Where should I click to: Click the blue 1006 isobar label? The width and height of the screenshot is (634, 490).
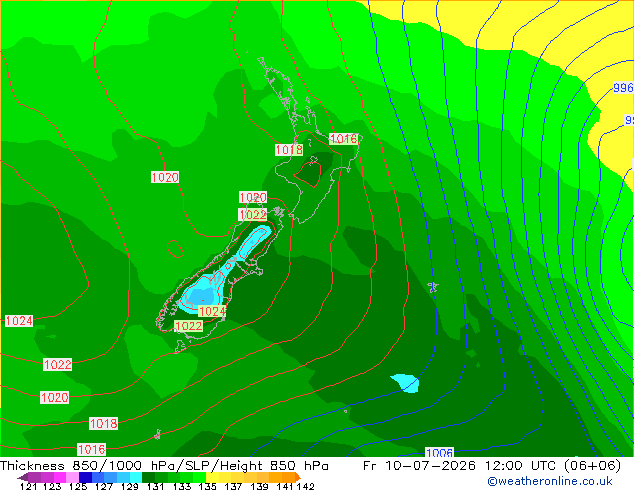(x=439, y=453)
